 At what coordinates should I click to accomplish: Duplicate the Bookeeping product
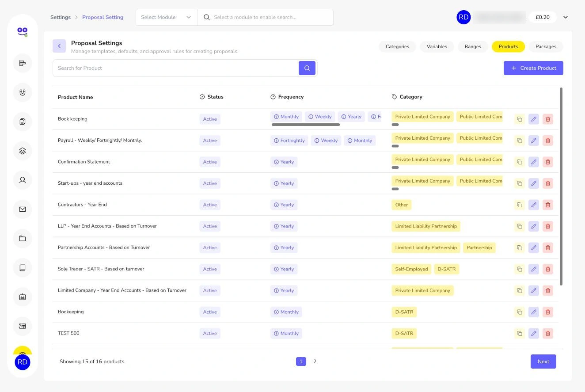(x=520, y=312)
